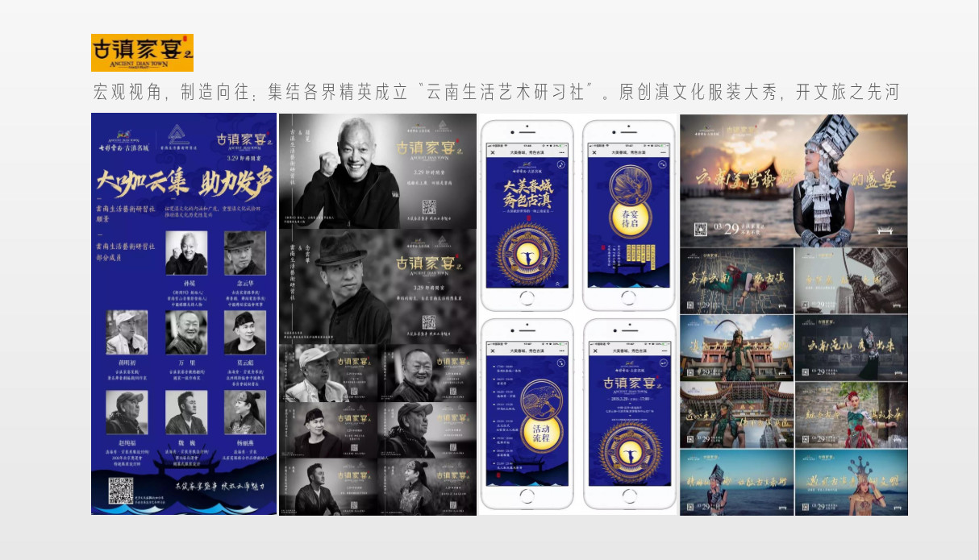Open the blue 大咖云集 助力发声 poster

click(184, 314)
